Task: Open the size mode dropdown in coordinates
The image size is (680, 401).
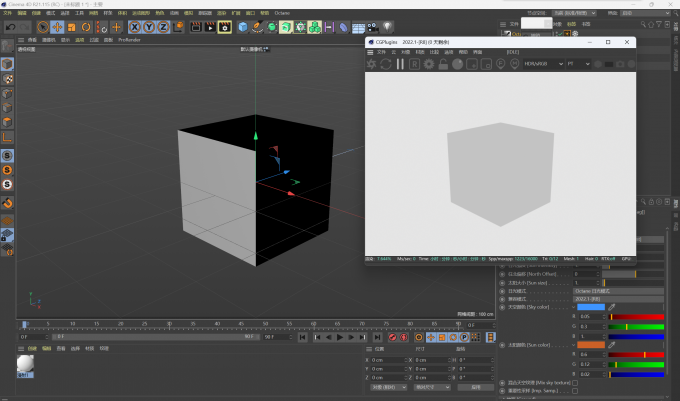Action: (432, 387)
